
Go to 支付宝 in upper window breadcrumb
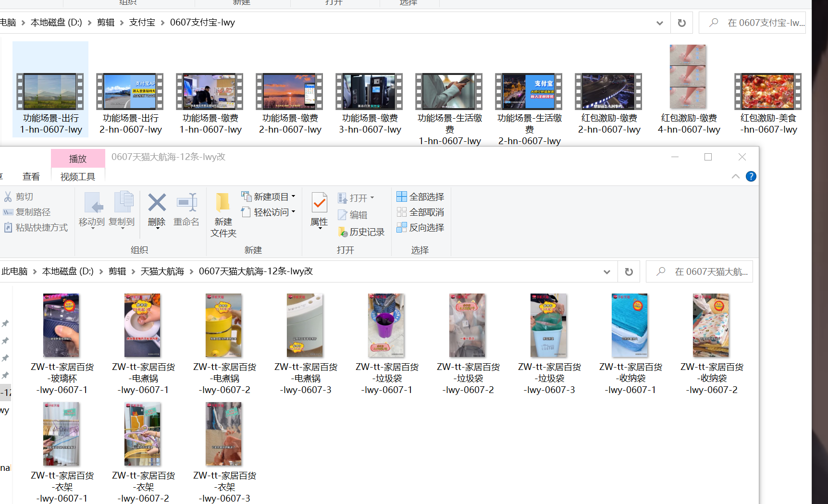[x=142, y=23]
